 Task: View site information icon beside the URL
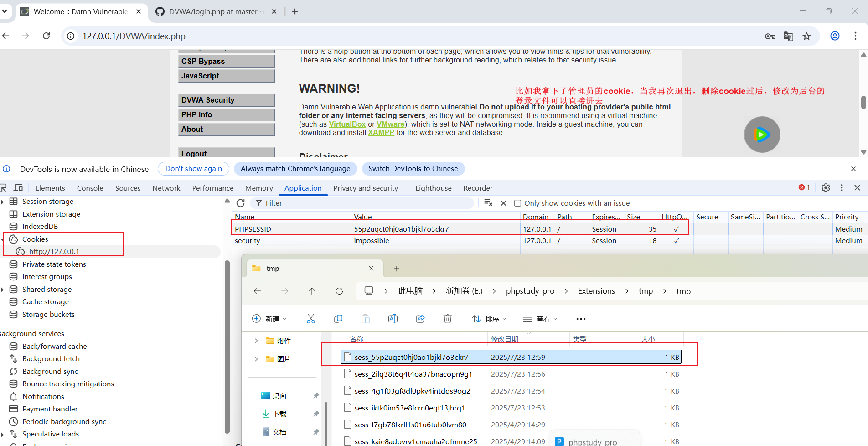71,36
